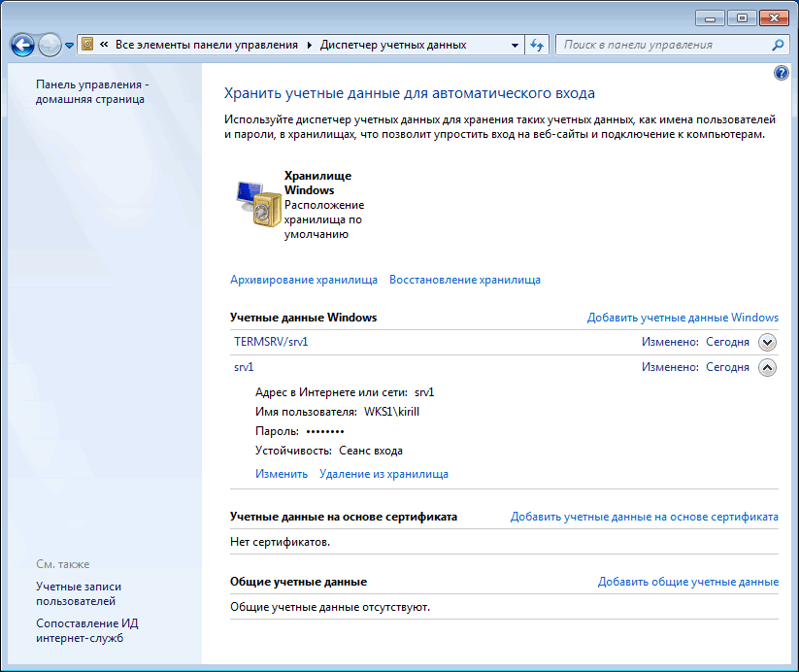
Task: Click the WKS1\kirill user name value
Action: pyautogui.click(x=391, y=412)
